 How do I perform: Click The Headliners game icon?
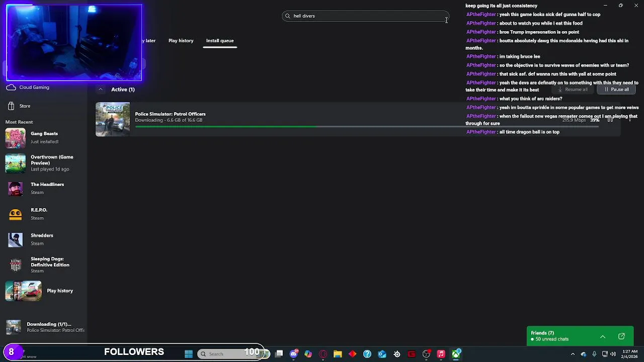tap(15, 189)
